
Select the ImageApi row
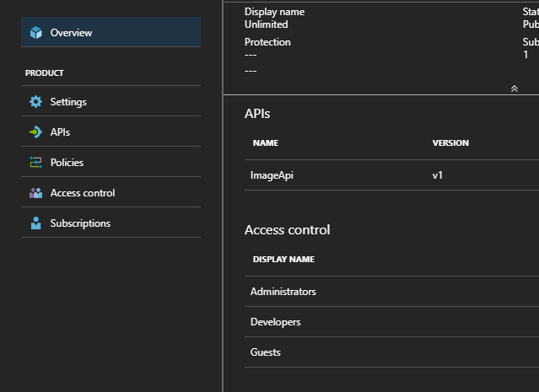tap(391, 175)
